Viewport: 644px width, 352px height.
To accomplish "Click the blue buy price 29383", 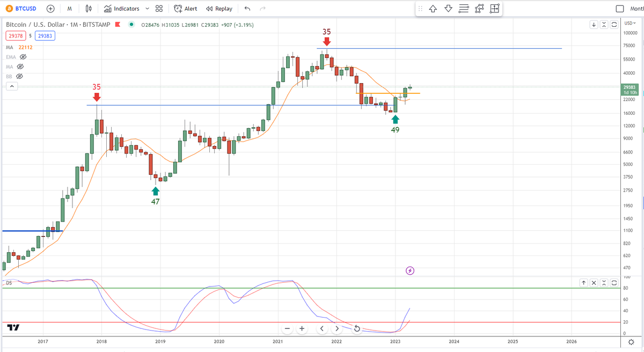I will (46, 35).
